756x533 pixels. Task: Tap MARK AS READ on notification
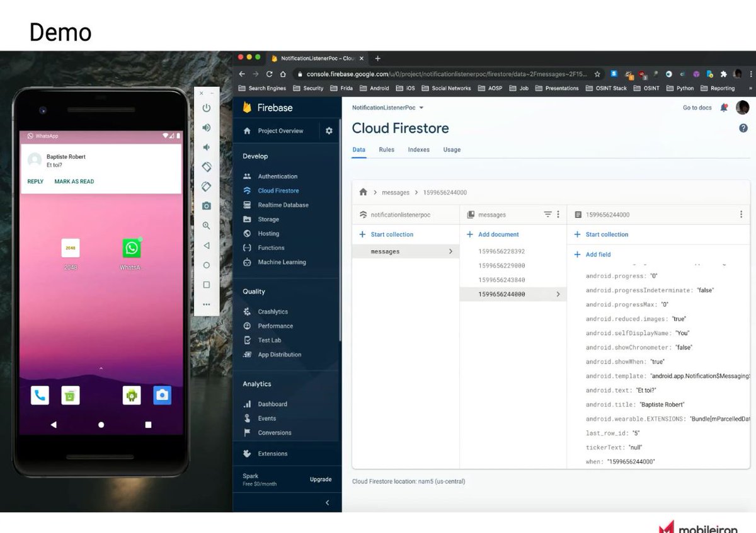(74, 181)
